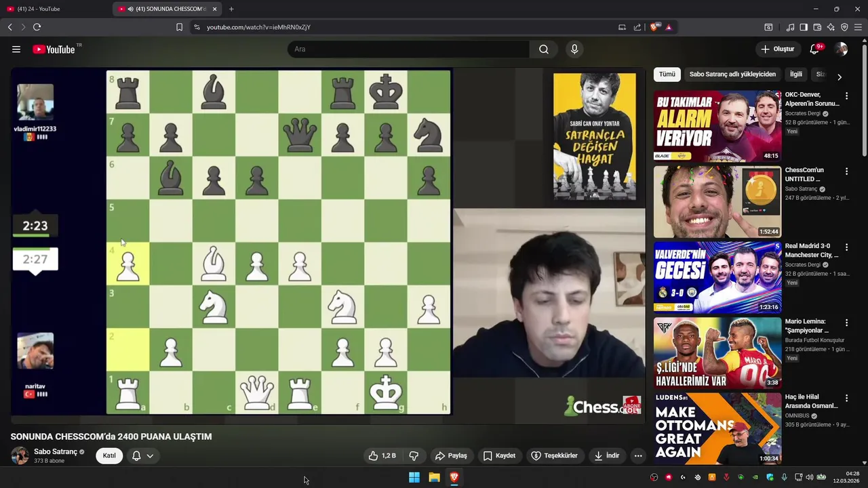Click the Teşekkürler thanks button
Image resolution: width=868 pixels, height=488 pixels.
[x=554, y=456]
